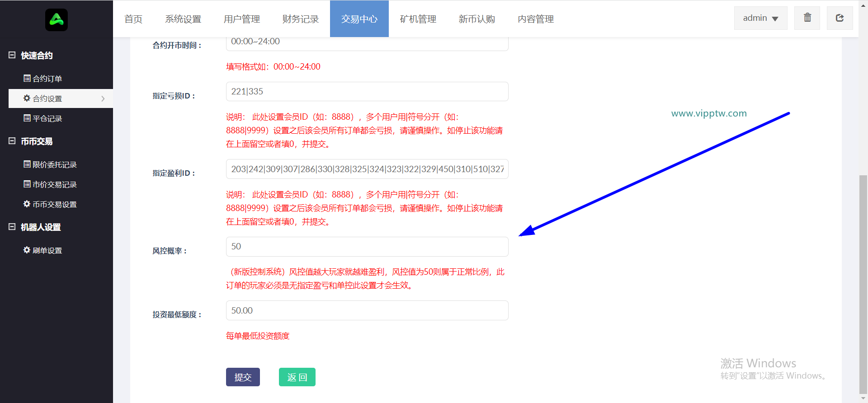
Task: Open the 新币认购 tab
Action: pos(477,19)
